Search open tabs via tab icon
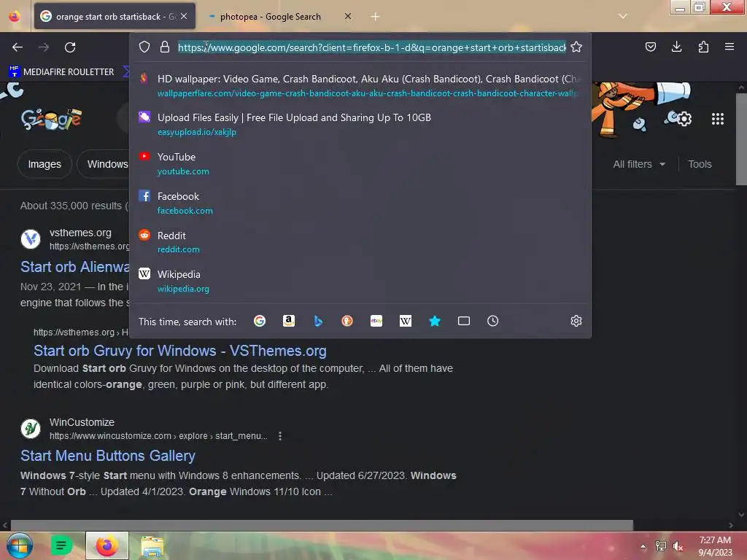Viewport: 747px width, 560px height. [x=463, y=321]
